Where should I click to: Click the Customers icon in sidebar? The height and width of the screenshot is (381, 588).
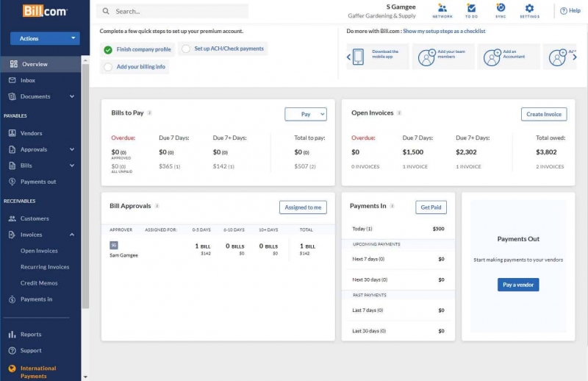click(12, 218)
